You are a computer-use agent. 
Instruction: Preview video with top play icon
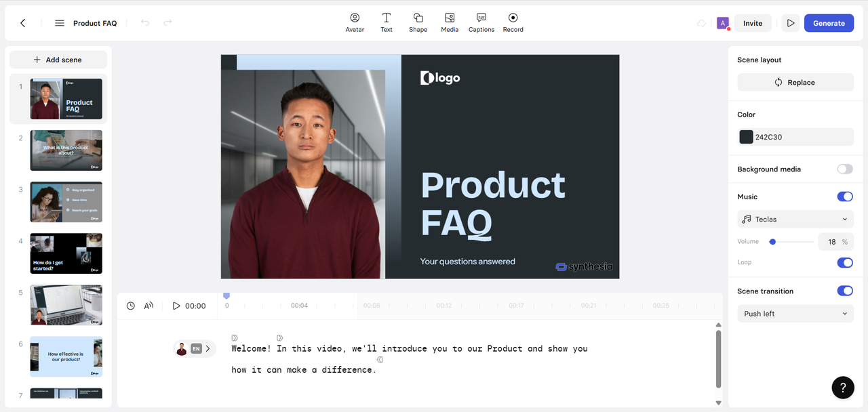(790, 23)
